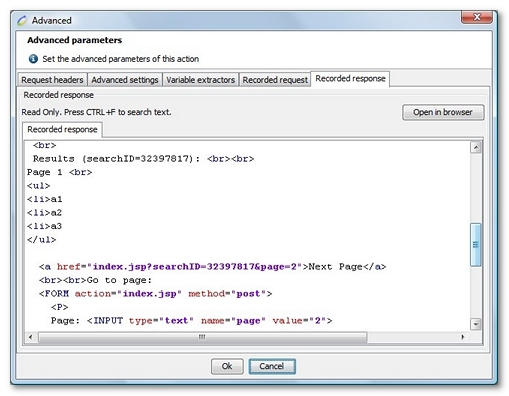The image size is (509, 396).
Task: Click the searchID results line in text area
Action: coord(143,159)
